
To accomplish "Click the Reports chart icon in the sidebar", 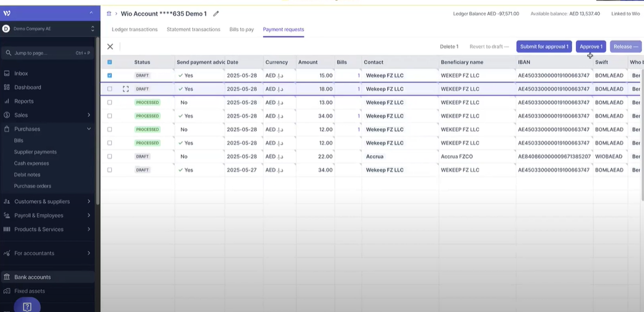I will 7,101.
